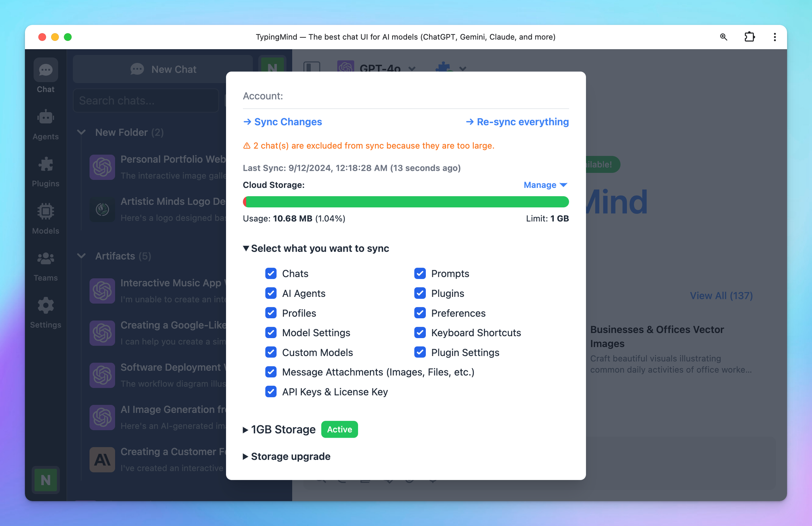This screenshot has height=526, width=812.
Task: Open the New Folder tree item
Action: 83,132
